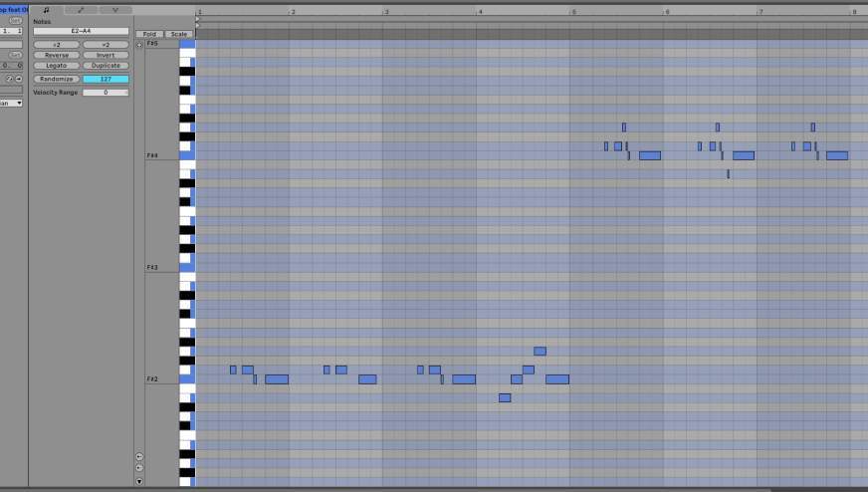Click the F#2 piano key
Viewport: 868px width, 492px height.
tap(187, 379)
